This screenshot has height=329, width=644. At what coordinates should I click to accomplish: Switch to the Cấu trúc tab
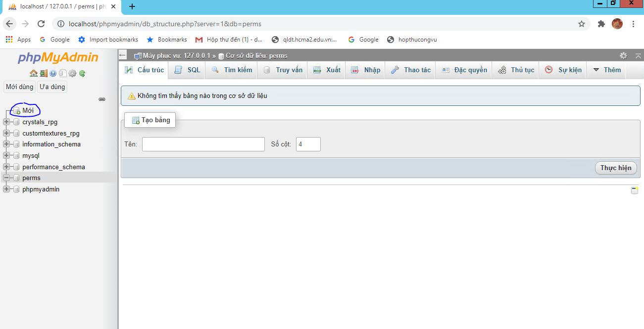point(144,70)
